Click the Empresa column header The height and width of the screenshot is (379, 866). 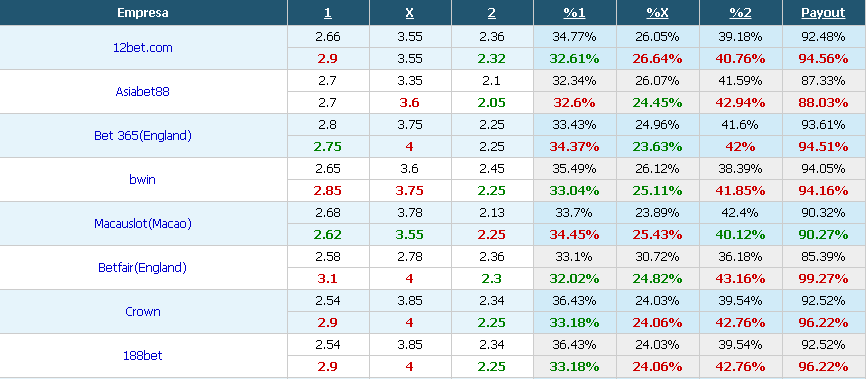click(143, 13)
